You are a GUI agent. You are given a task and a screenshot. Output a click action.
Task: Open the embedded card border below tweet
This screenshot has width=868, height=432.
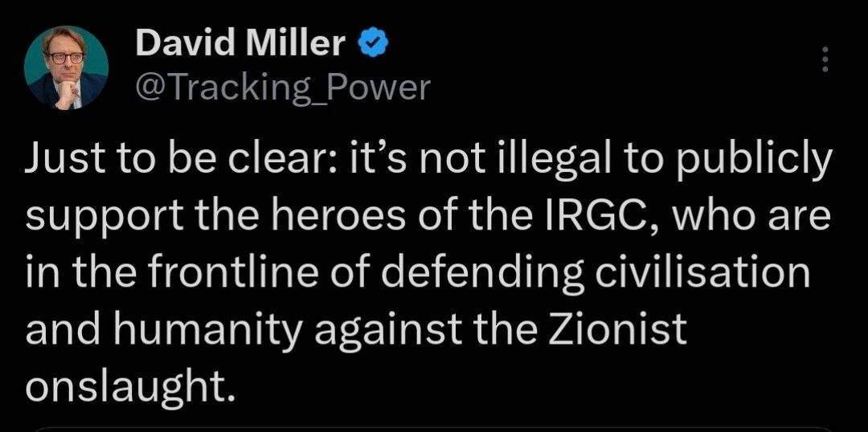point(434,427)
